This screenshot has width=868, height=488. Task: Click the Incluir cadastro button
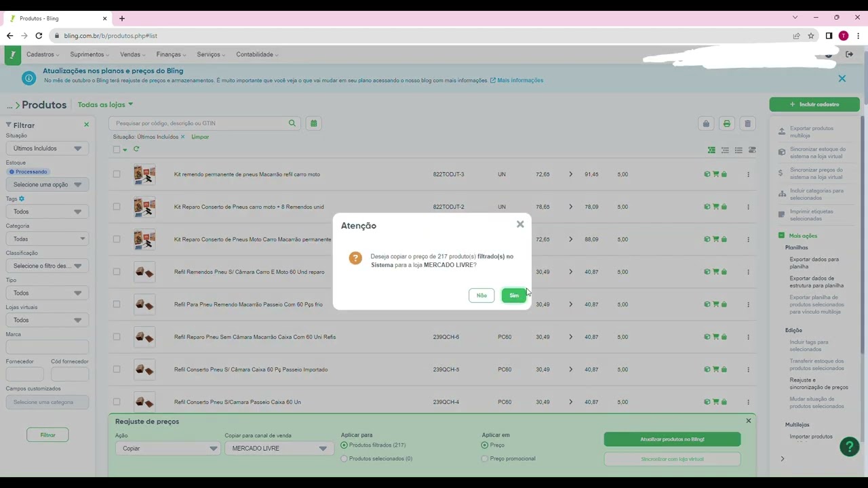[814, 104]
